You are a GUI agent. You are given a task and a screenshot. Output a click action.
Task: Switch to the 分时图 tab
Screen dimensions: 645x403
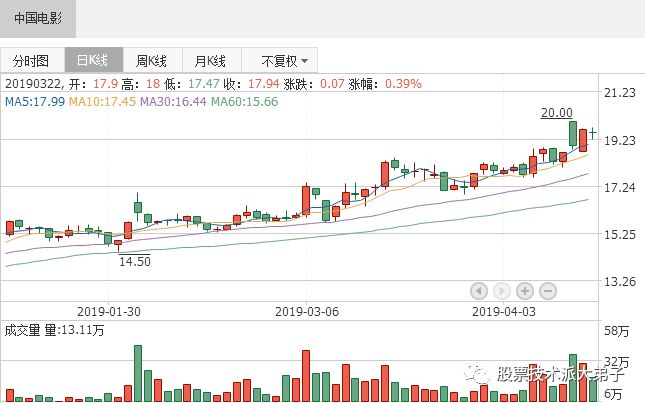pos(32,60)
